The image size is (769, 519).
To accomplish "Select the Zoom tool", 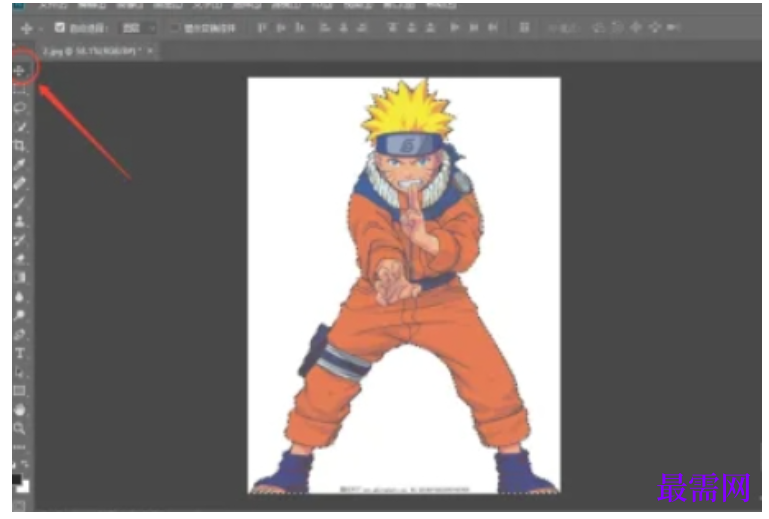I will click(19, 428).
